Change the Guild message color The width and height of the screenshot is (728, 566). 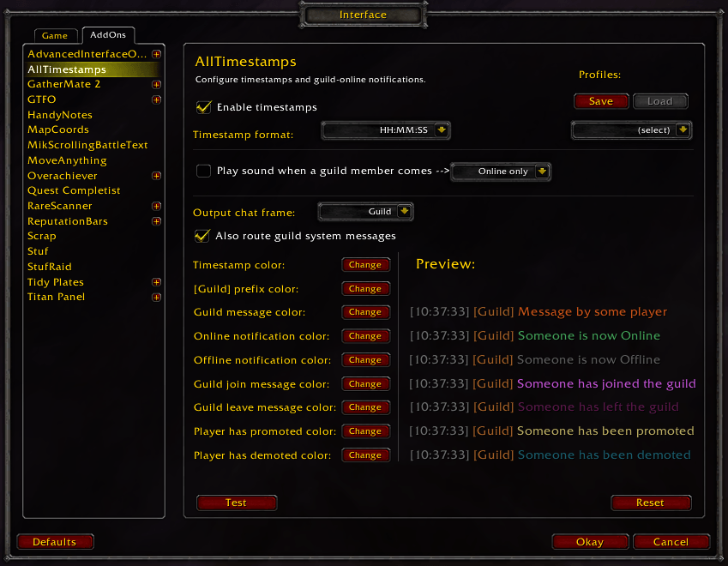click(x=365, y=312)
